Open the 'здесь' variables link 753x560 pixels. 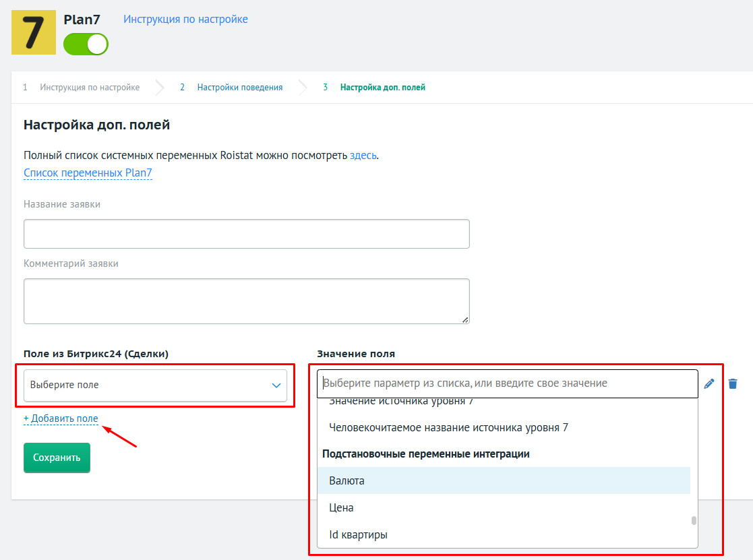tap(363, 156)
